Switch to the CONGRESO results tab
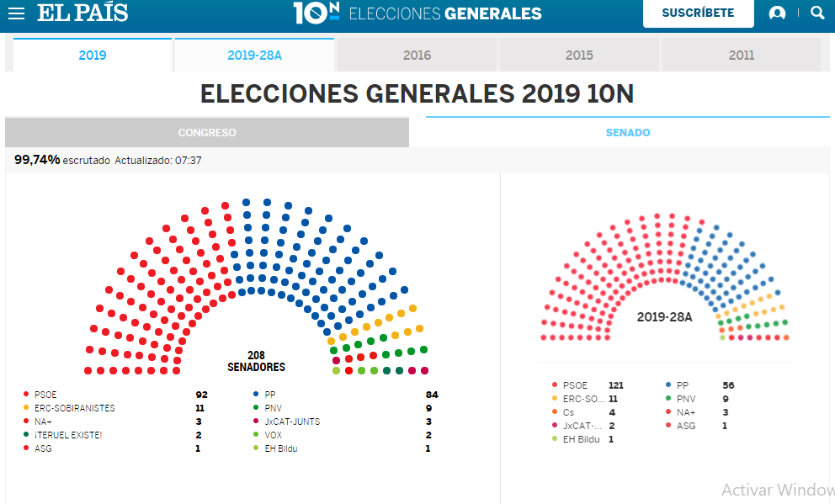This screenshot has height=504, width=835. 206,132
